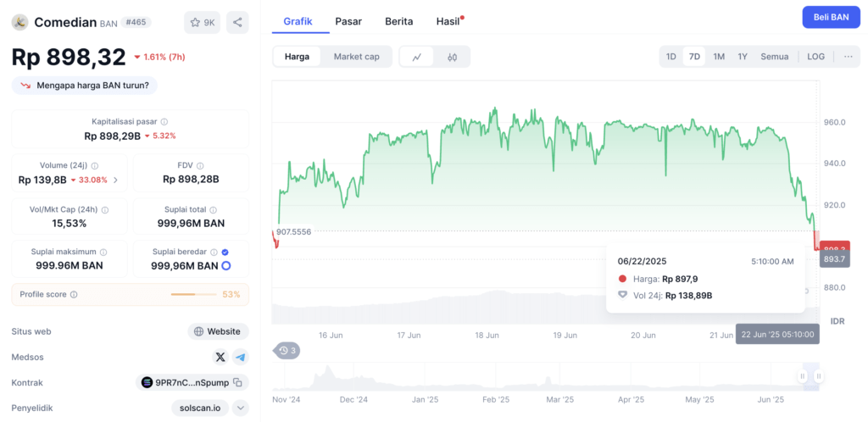
Task: Toggle the LOG scale option
Action: [x=815, y=57]
